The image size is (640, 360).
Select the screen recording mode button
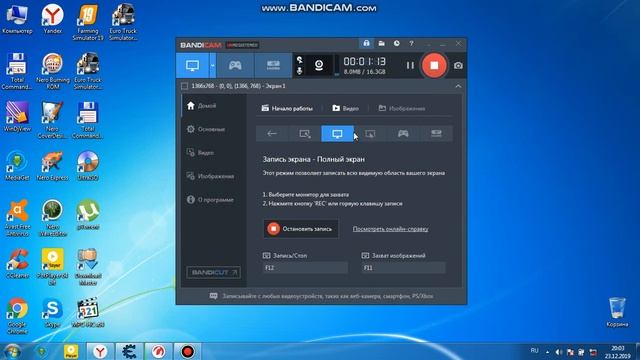coord(192,65)
